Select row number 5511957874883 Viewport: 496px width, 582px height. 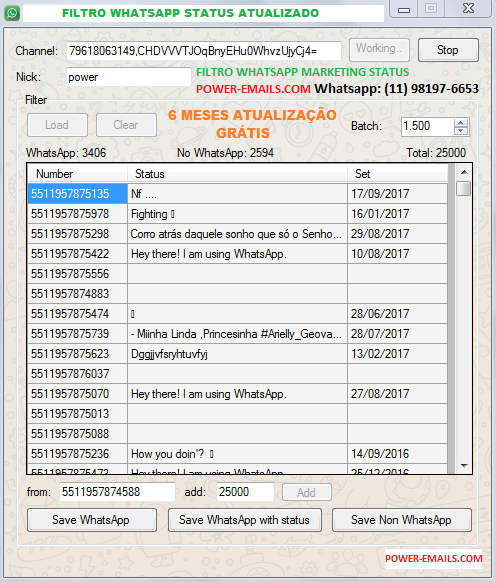pos(78,294)
